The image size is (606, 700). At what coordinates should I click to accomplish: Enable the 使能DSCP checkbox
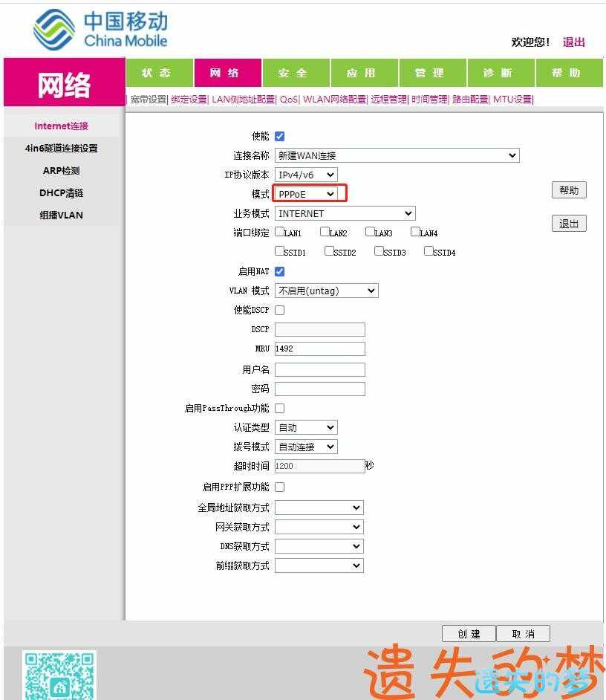coord(280,310)
